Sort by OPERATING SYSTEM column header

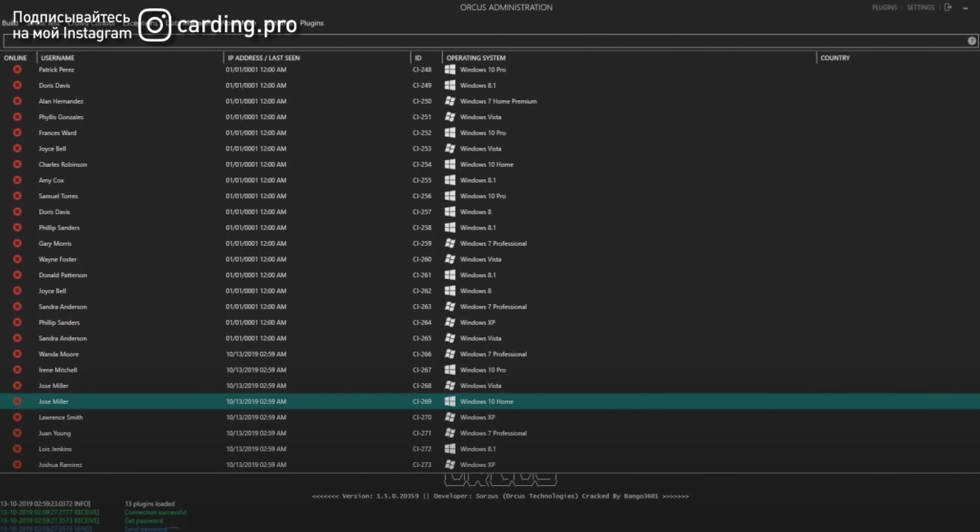476,58
